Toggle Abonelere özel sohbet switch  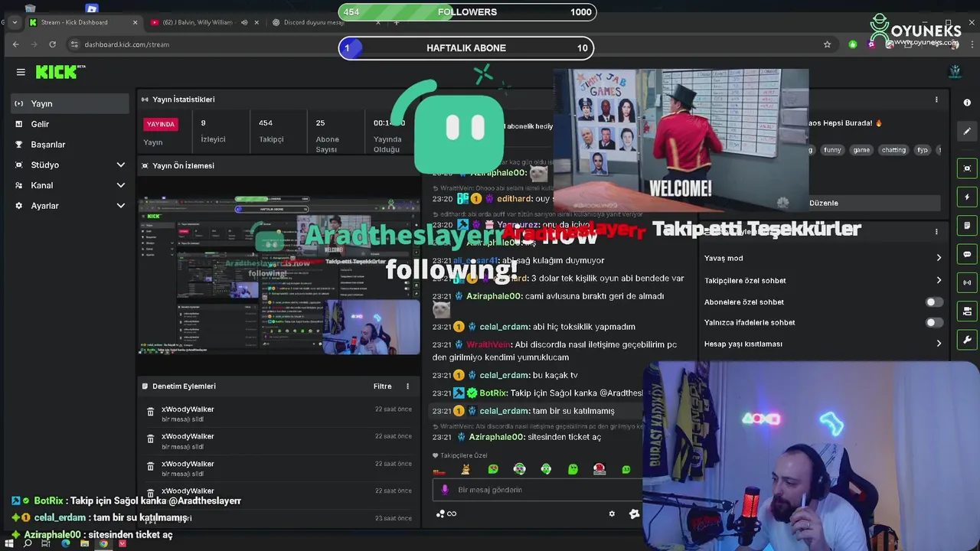(x=933, y=302)
